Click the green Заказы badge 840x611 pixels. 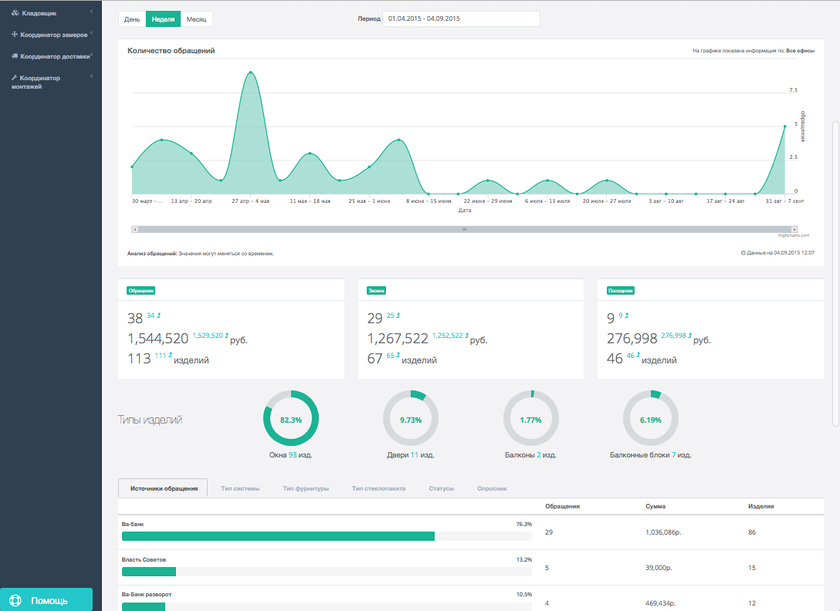coord(377,291)
